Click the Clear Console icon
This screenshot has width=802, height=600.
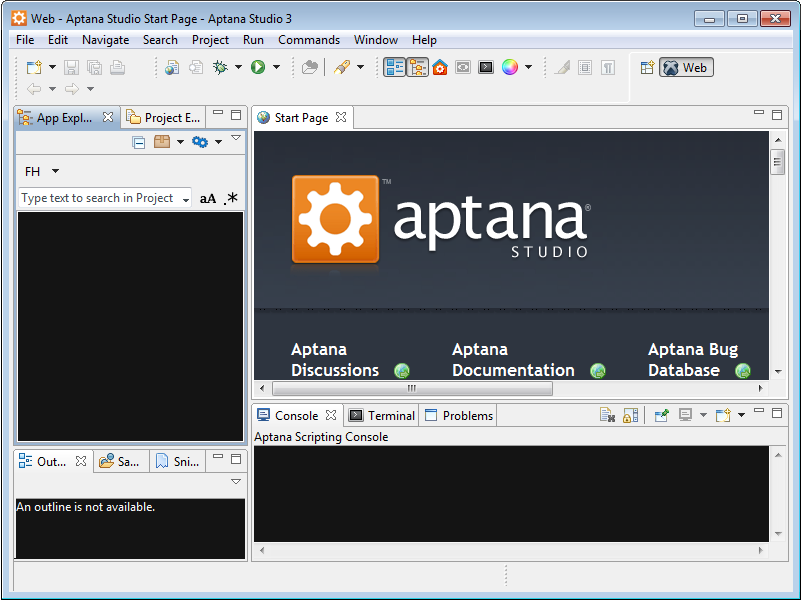607,415
